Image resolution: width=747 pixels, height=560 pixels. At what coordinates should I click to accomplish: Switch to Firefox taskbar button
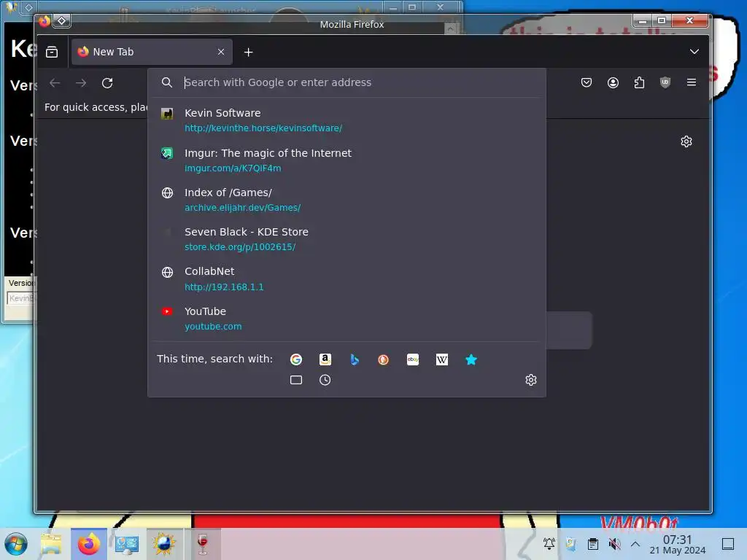(88, 544)
